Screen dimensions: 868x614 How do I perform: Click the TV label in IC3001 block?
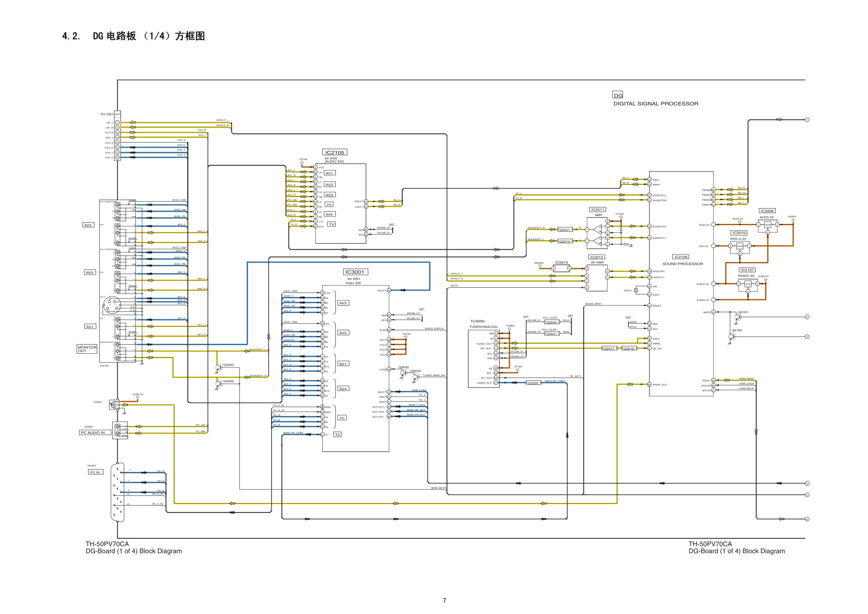click(338, 435)
